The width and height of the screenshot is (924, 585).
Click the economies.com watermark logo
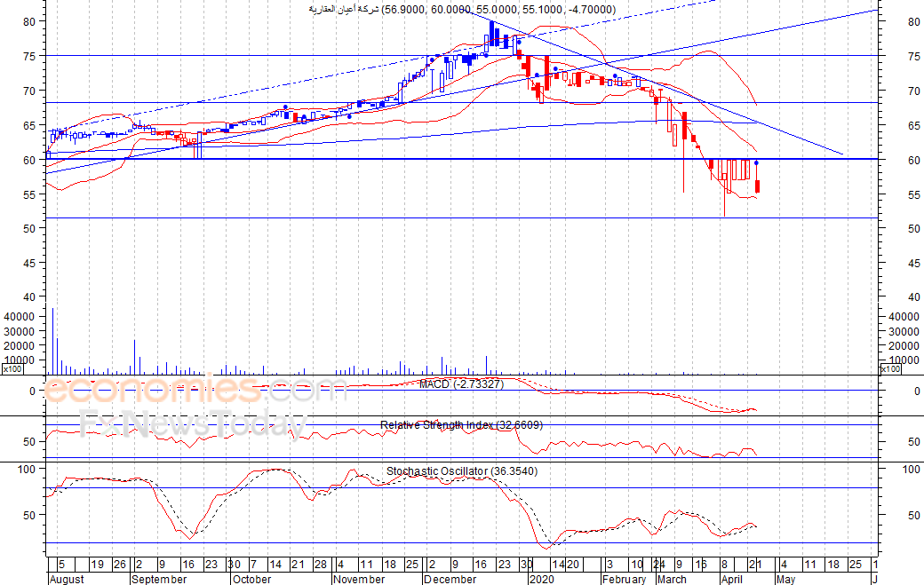[x=195, y=389]
